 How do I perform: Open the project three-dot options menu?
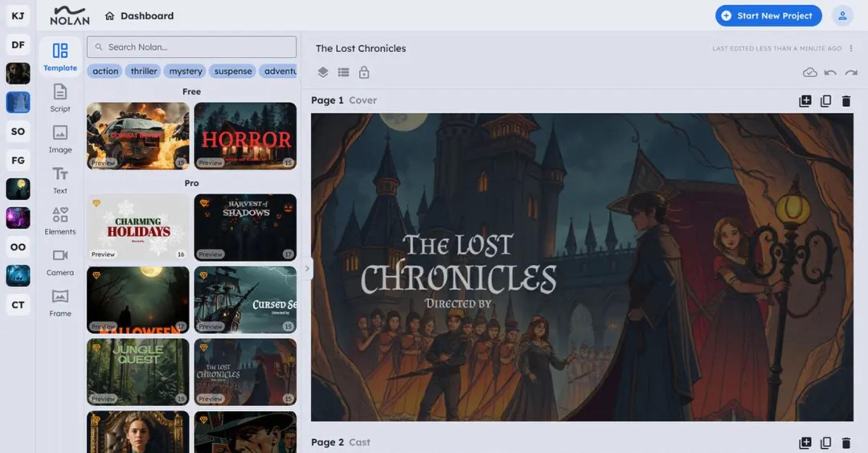pos(851,48)
